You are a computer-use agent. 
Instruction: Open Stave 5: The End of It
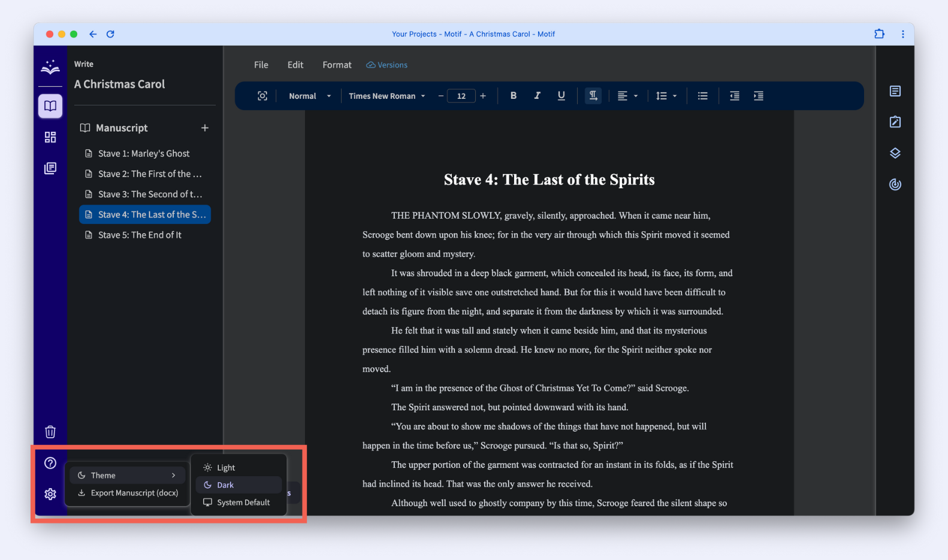145,235
